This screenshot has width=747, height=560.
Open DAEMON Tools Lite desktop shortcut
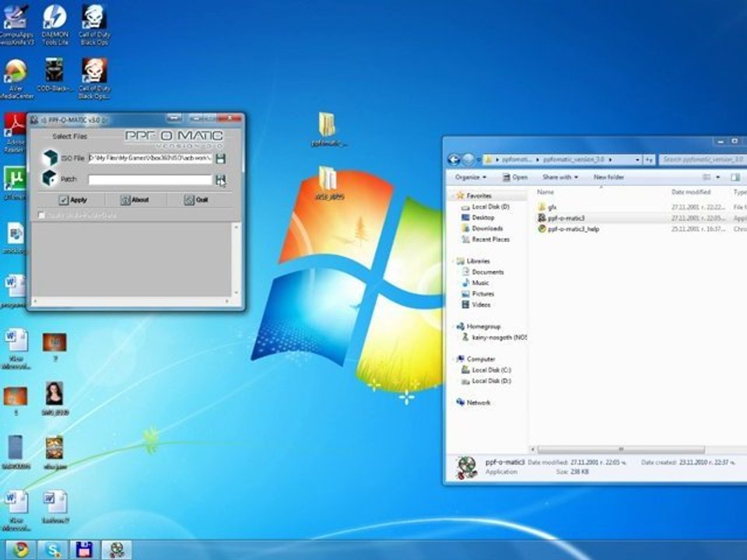[x=54, y=24]
